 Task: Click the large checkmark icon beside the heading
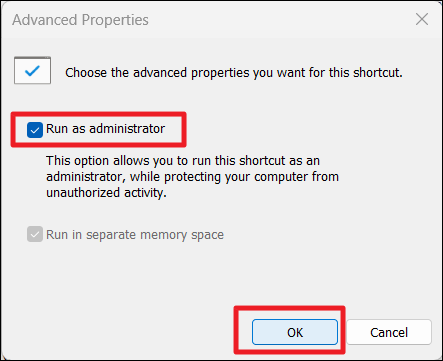[32, 70]
